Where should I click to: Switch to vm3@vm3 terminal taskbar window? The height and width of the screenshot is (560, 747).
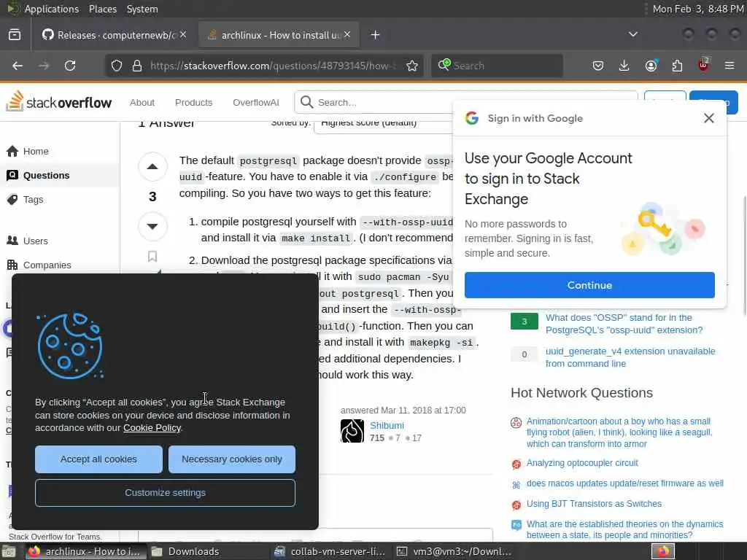point(455,551)
